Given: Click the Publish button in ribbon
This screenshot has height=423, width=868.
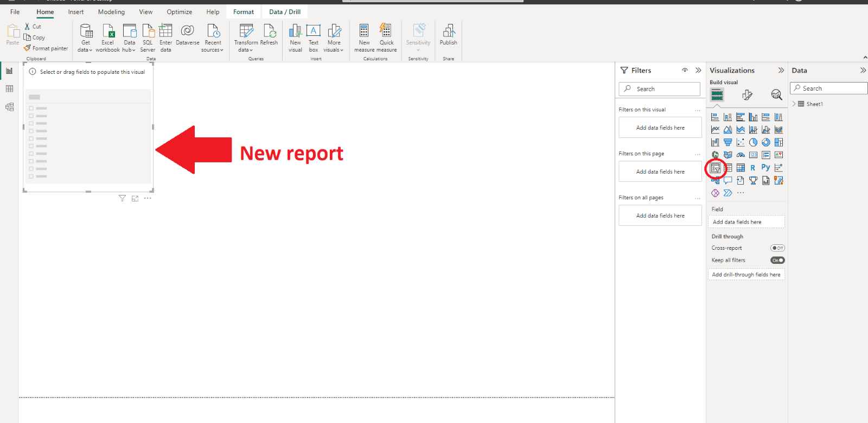Looking at the screenshot, I should pos(448,35).
